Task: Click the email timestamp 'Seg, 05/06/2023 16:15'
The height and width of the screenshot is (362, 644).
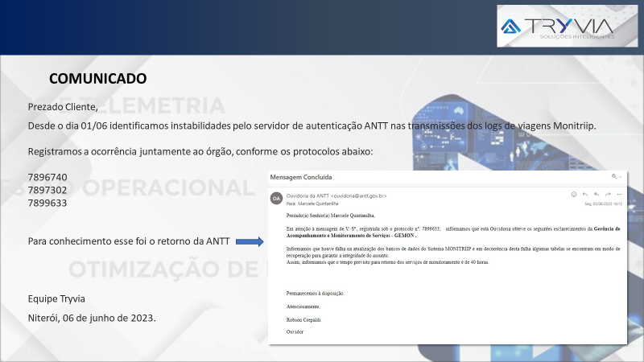Action: [603, 204]
